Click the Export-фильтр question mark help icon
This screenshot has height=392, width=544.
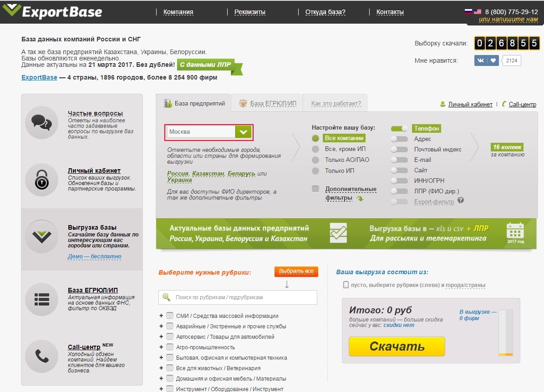coord(460,201)
